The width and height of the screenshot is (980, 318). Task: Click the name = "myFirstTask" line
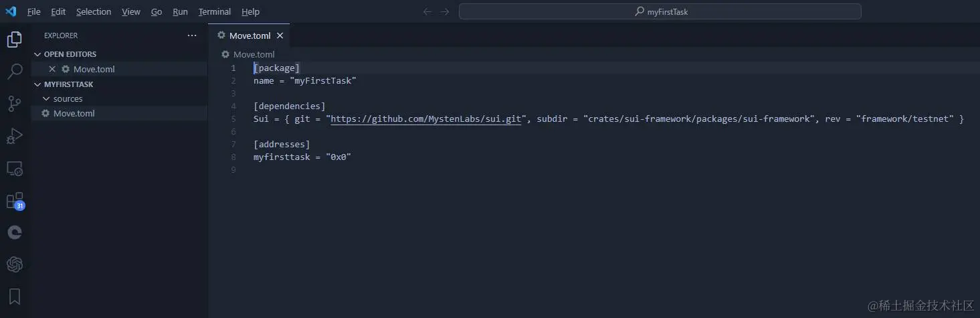[304, 80]
